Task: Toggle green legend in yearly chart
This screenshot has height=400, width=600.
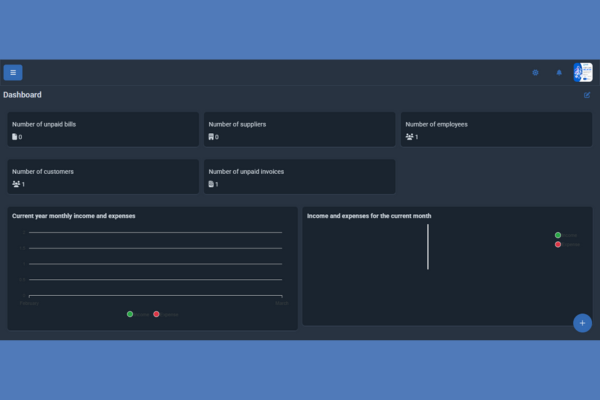Action: (130, 314)
